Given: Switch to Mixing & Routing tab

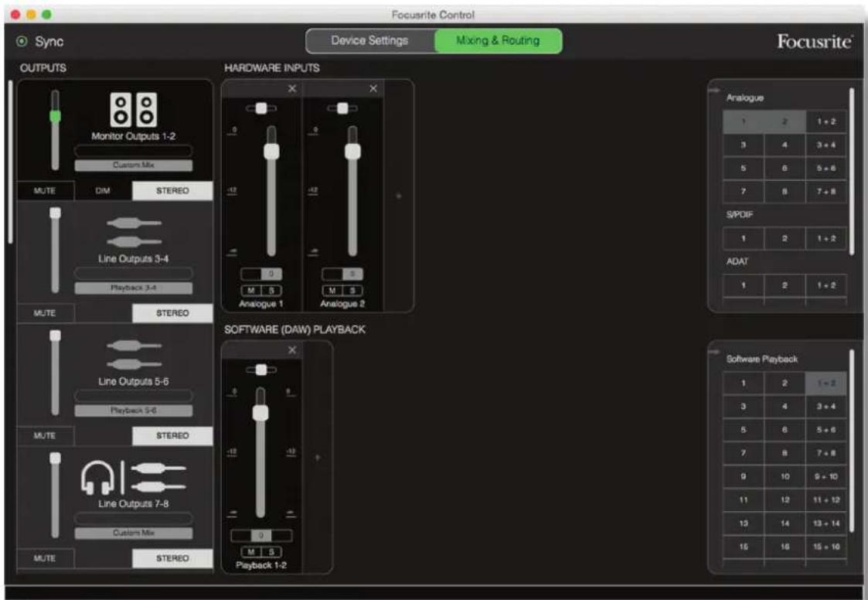Looking at the screenshot, I should click(x=498, y=40).
